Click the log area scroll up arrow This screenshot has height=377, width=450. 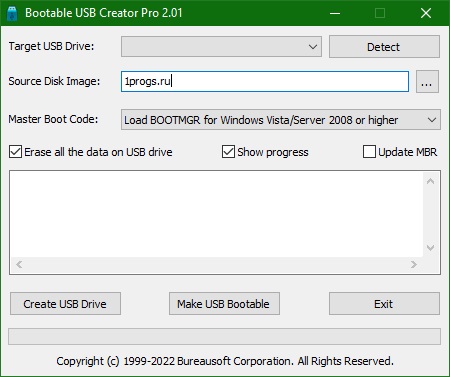[431, 181]
